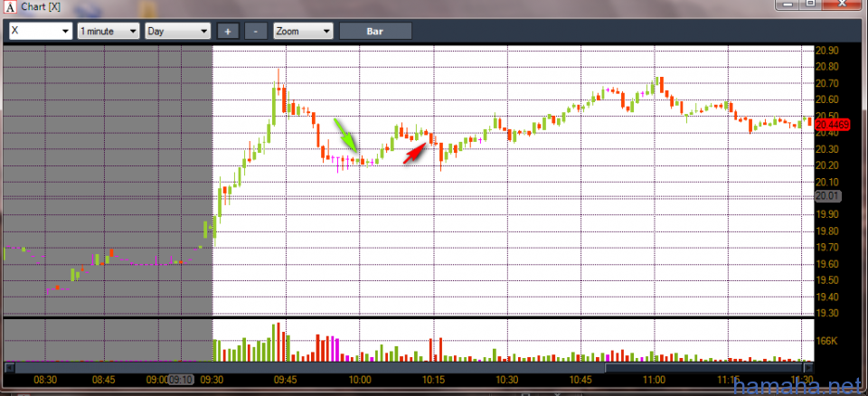
Task: Click the Bar chart style button
Action: coord(375,31)
